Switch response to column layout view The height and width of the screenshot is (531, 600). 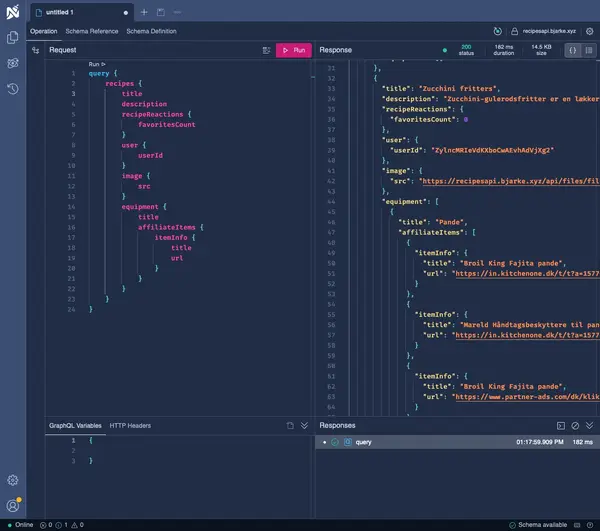pyautogui.click(x=589, y=50)
